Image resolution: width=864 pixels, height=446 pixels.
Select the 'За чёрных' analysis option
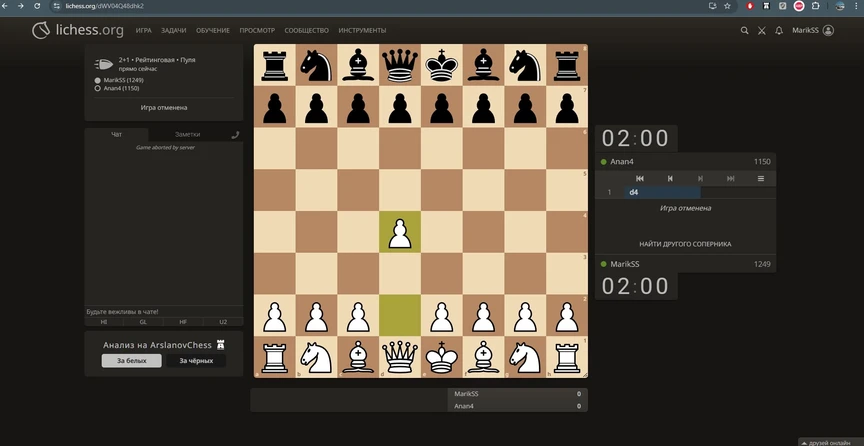click(x=195, y=361)
